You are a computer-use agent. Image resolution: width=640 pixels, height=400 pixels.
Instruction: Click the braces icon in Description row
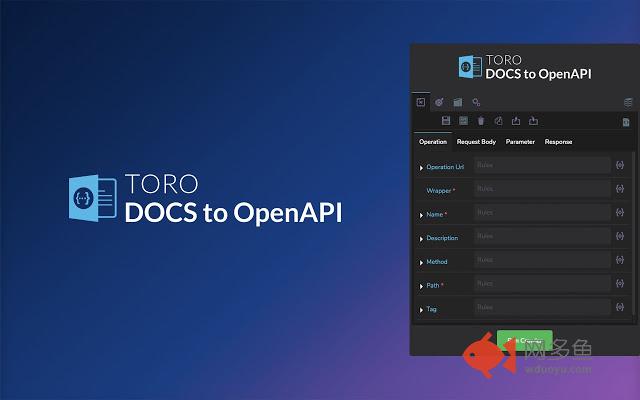(620, 236)
